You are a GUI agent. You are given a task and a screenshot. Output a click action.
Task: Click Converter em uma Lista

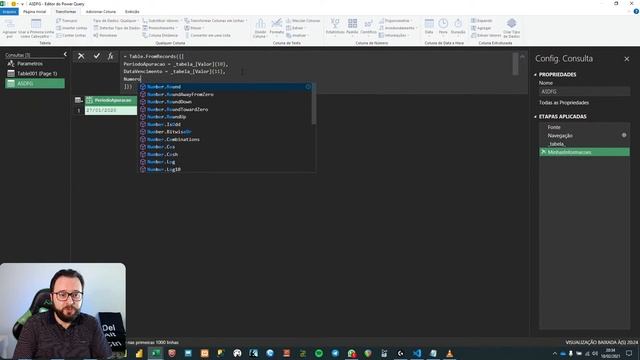tap(208, 35)
